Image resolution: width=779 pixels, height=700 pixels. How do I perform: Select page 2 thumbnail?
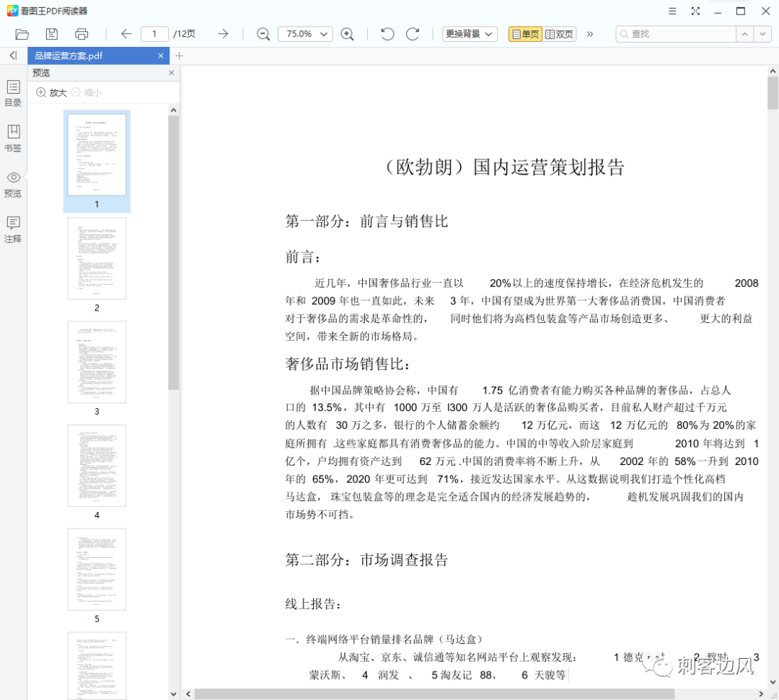pyautogui.click(x=97, y=258)
